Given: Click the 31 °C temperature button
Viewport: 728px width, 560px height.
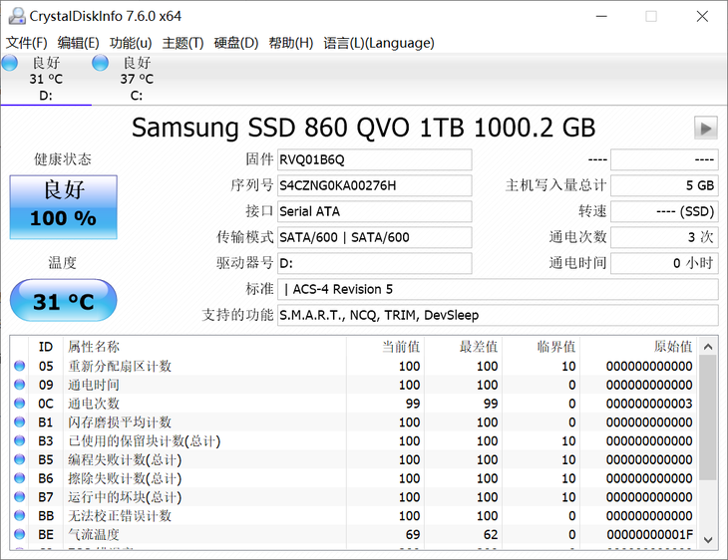Looking at the screenshot, I should click(63, 301).
